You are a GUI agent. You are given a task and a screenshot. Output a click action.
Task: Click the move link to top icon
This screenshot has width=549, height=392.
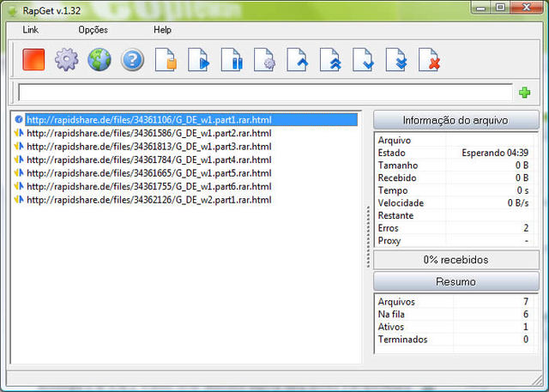click(x=330, y=60)
